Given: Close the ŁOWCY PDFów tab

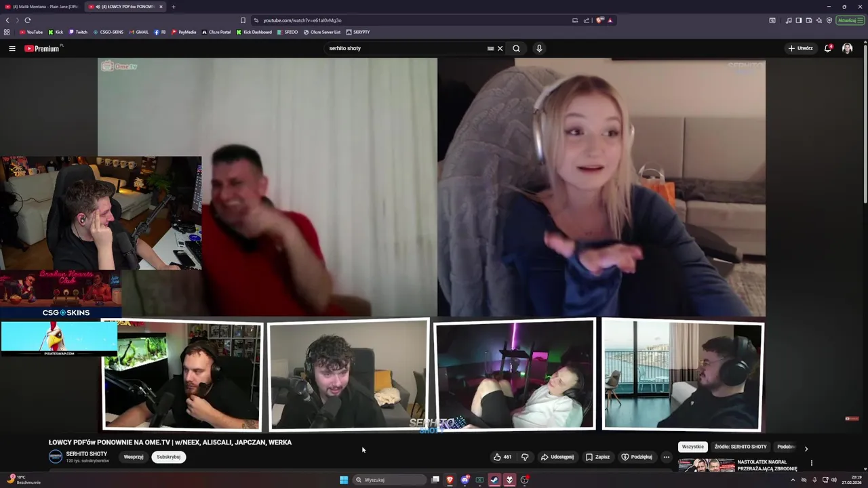Looking at the screenshot, I should pos(161,7).
